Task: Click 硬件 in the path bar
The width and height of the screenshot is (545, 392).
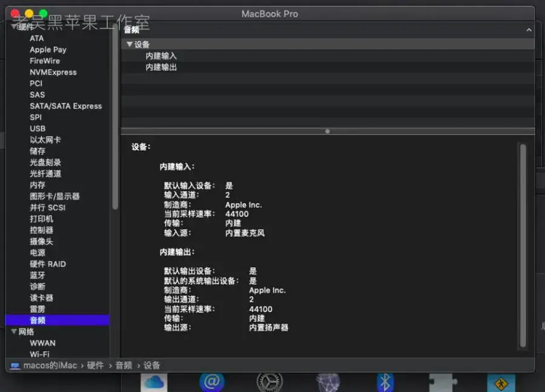Action: 95,365
